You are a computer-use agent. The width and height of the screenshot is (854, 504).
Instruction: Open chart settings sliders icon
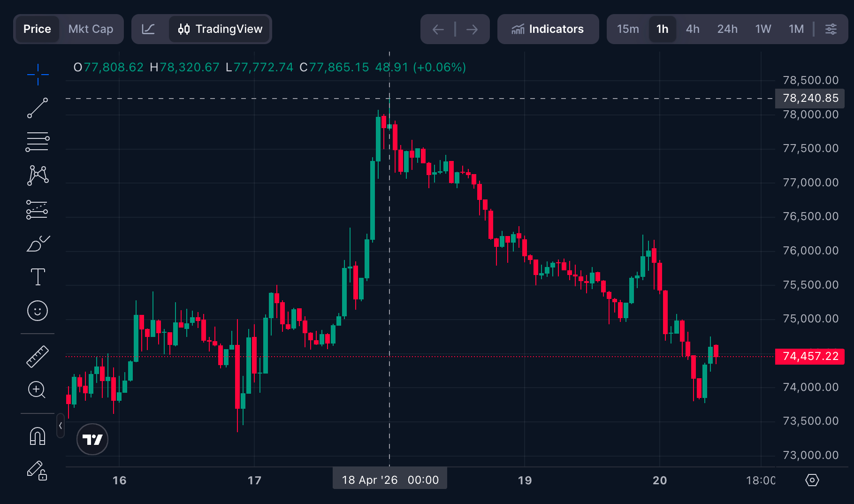(x=831, y=29)
